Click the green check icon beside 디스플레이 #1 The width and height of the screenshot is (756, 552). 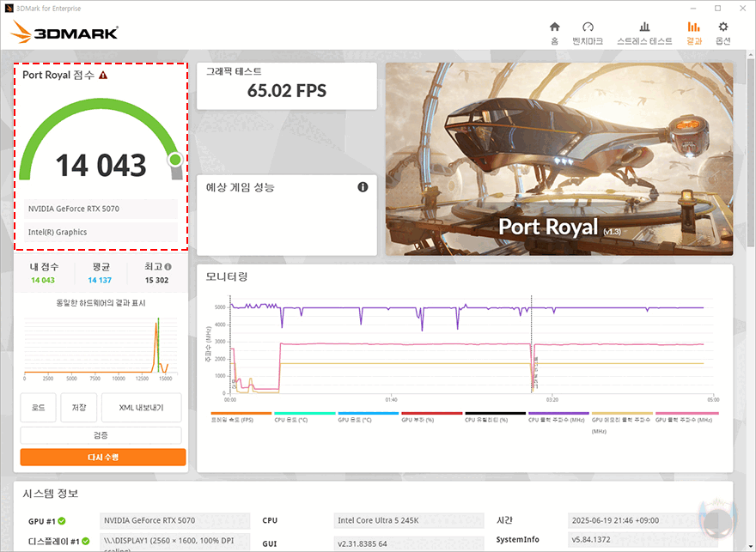tap(85, 541)
